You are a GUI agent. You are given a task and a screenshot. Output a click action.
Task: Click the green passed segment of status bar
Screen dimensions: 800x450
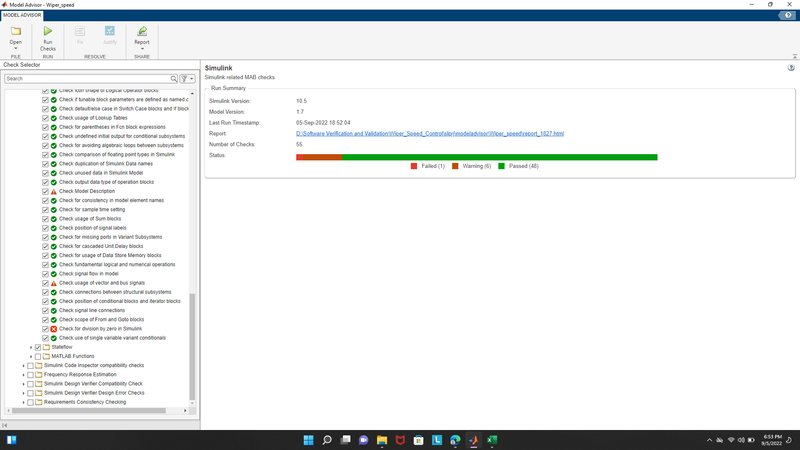coord(499,157)
